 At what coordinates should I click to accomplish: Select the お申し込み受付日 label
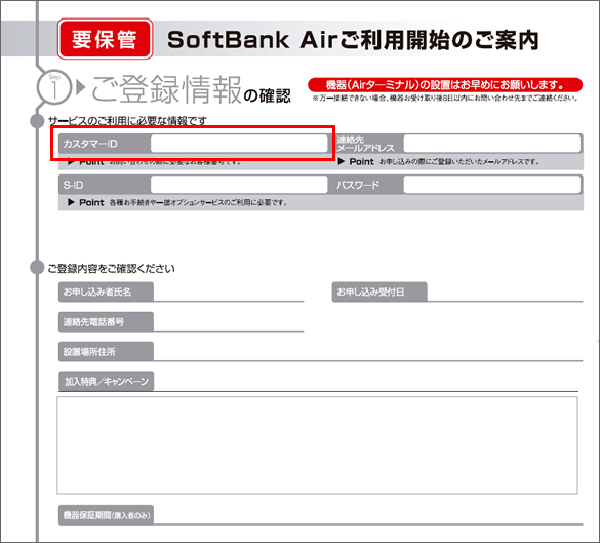[x=379, y=292]
